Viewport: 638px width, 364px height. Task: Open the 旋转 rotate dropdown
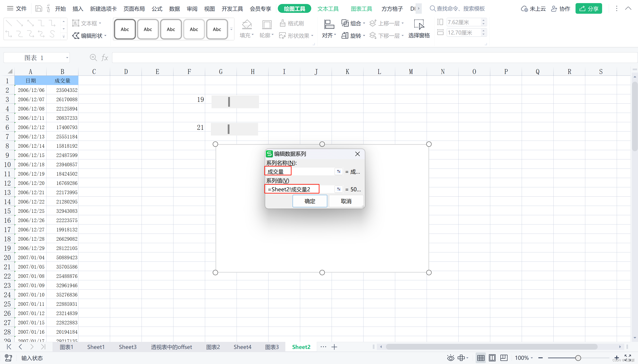[353, 35]
